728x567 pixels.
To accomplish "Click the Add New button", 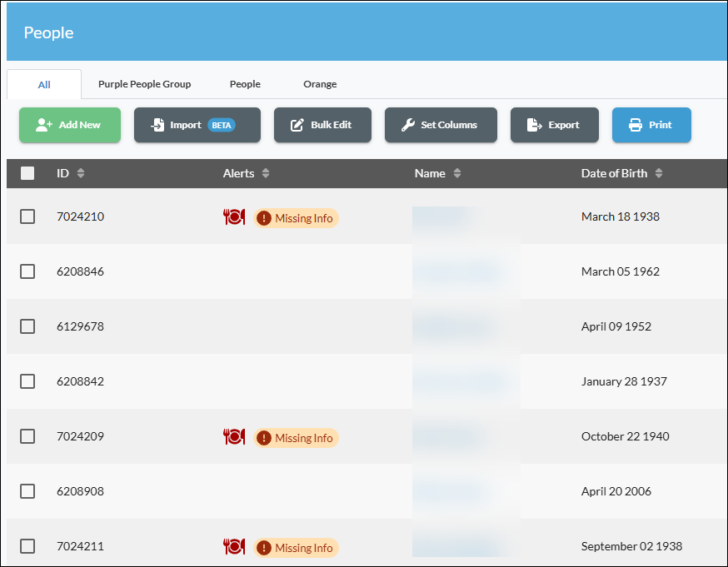I will click(70, 125).
